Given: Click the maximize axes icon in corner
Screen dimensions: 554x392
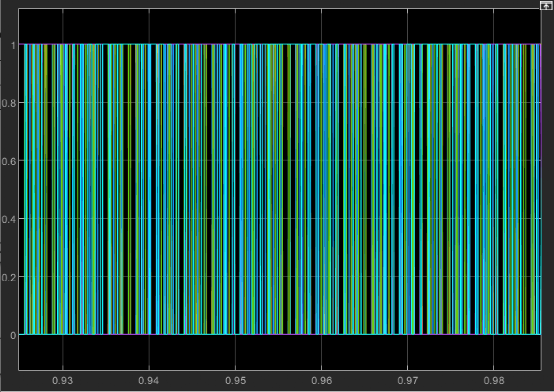Looking at the screenshot, I should (546, 5).
